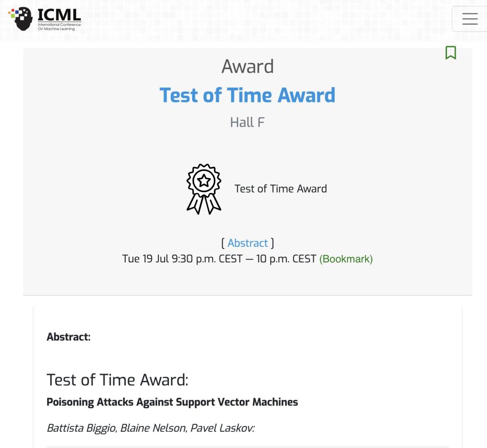This screenshot has height=448, width=487.
Task: Open the Abstract link
Action: coord(247,243)
